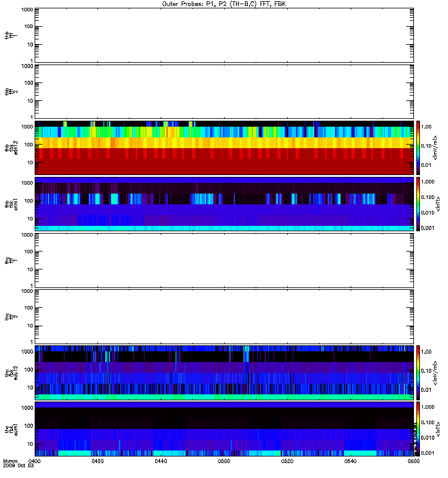Click the 1000 y-axis tick of thb fff 1
This screenshot has height=478, width=448.
27,10
